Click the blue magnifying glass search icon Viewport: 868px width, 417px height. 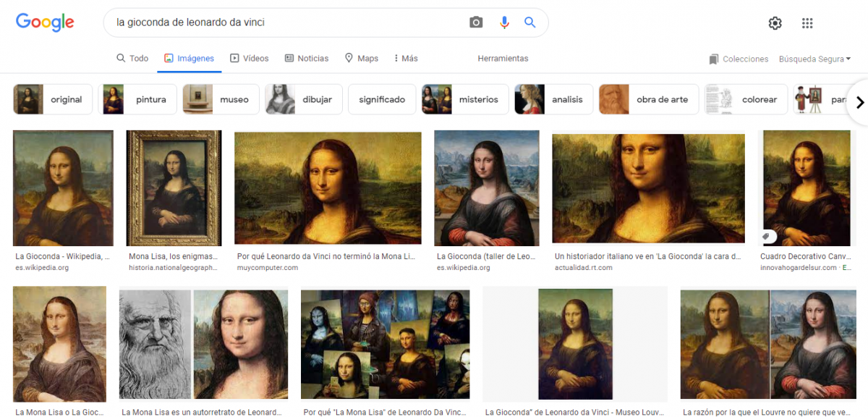(530, 22)
